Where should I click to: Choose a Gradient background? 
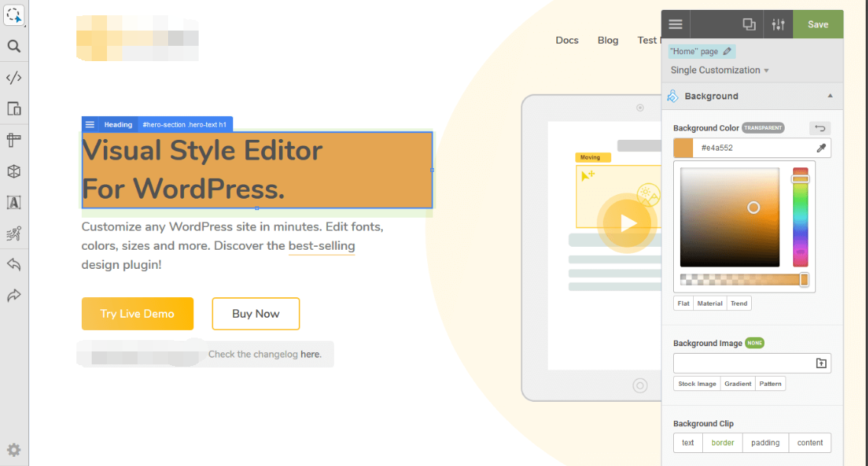coord(738,383)
